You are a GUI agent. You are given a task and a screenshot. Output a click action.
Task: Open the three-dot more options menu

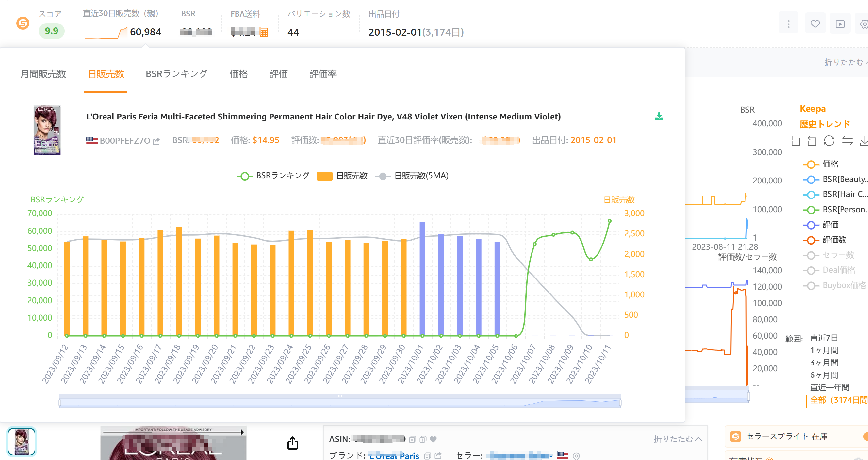tap(789, 24)
